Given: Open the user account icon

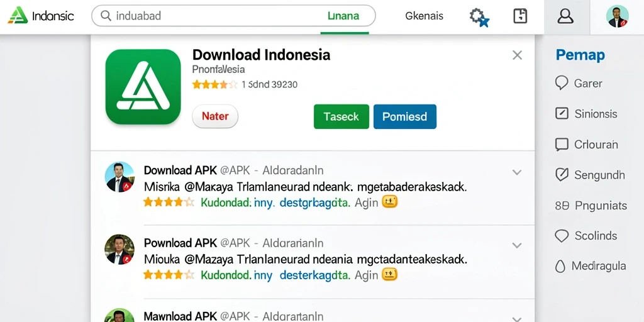Looking at the screenshot, I should click(x=565, y=16).
